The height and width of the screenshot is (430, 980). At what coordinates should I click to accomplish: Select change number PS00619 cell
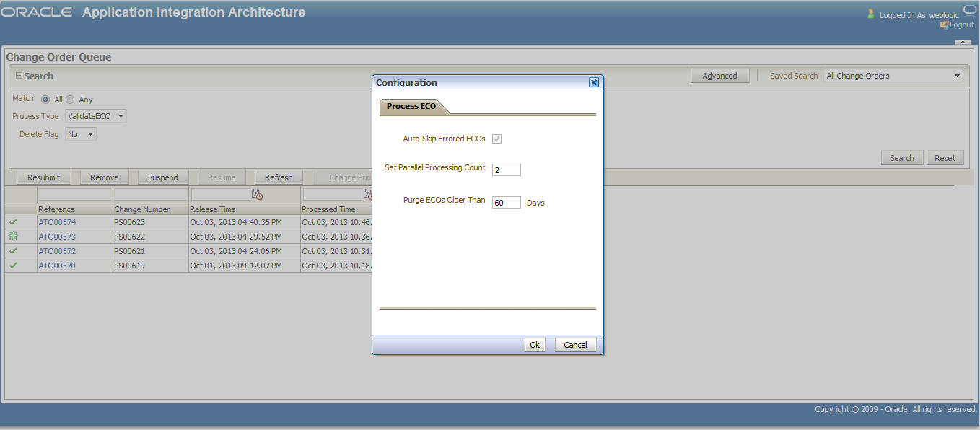click(x=150, y=266)
